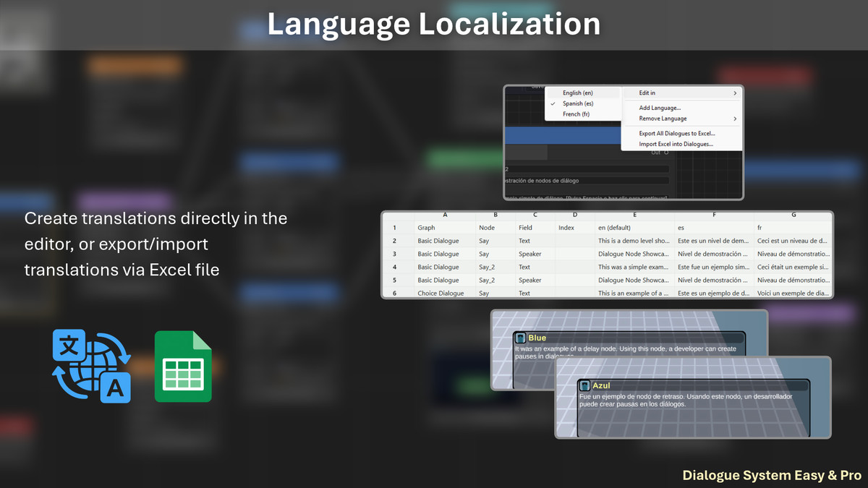Click the Azul speaker portrait icon

(x=585, y=385)
